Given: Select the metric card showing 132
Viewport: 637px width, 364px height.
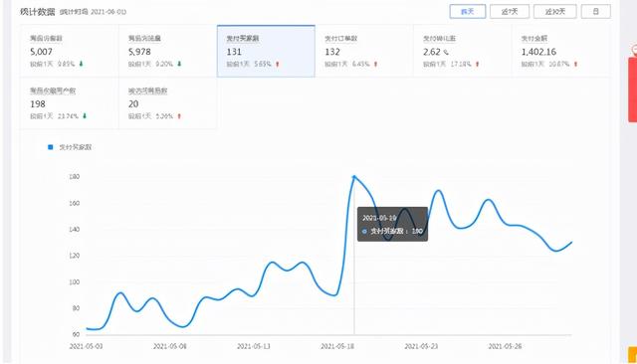Looking at the screenshot, I should [x=364, y=51].
